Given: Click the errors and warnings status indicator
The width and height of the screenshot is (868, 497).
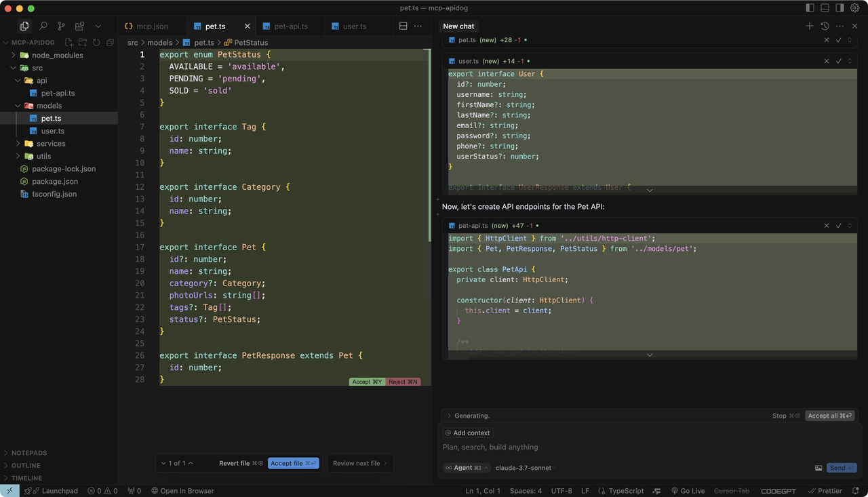Looking at the screenshot, I should pyautogui.click(x=102, y=491).
